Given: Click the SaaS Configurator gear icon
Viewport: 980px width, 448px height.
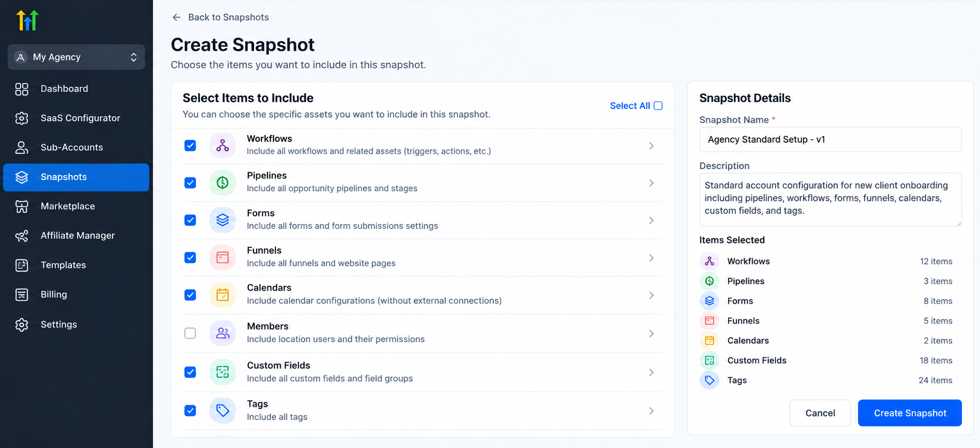Looking at the screenshot, I should pos(22,118).
